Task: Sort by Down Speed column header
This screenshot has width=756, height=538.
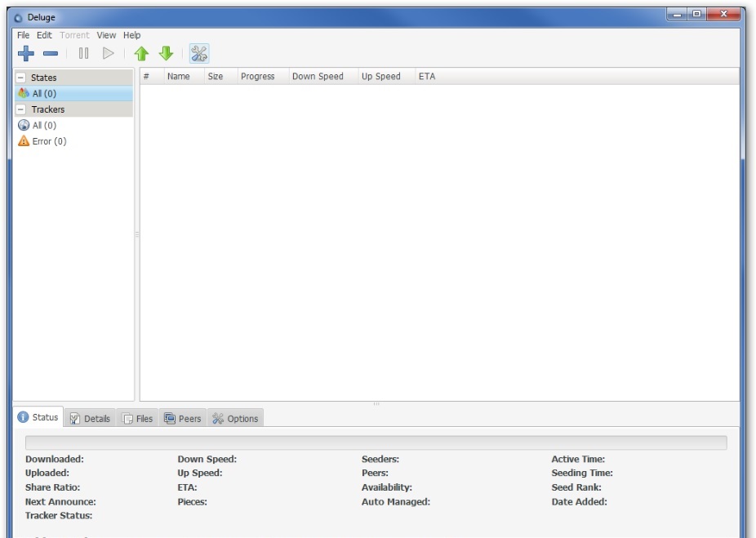Action: tap(318, 77)
